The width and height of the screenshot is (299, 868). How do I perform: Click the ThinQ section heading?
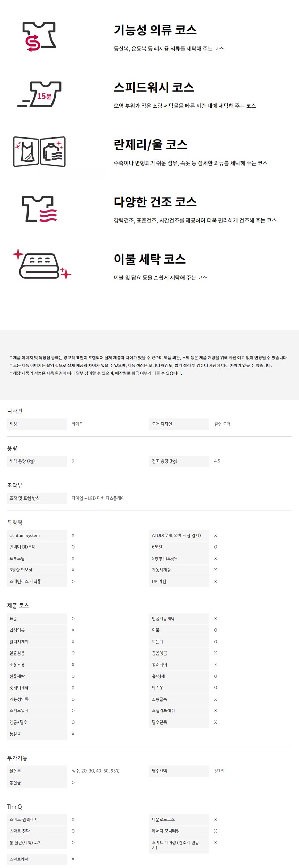pos(14,807)
